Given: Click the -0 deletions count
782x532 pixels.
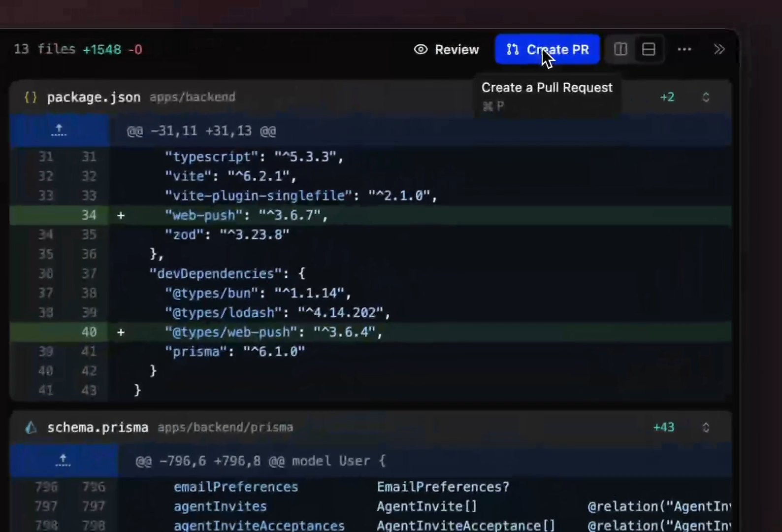Looking at the screenshot, I should point(135,50).
